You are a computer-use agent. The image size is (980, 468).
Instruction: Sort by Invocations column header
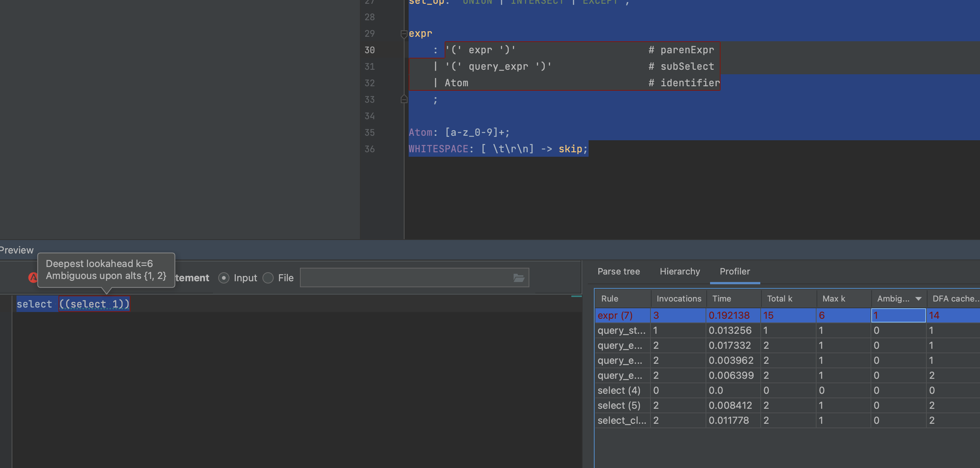coord(678,298)
